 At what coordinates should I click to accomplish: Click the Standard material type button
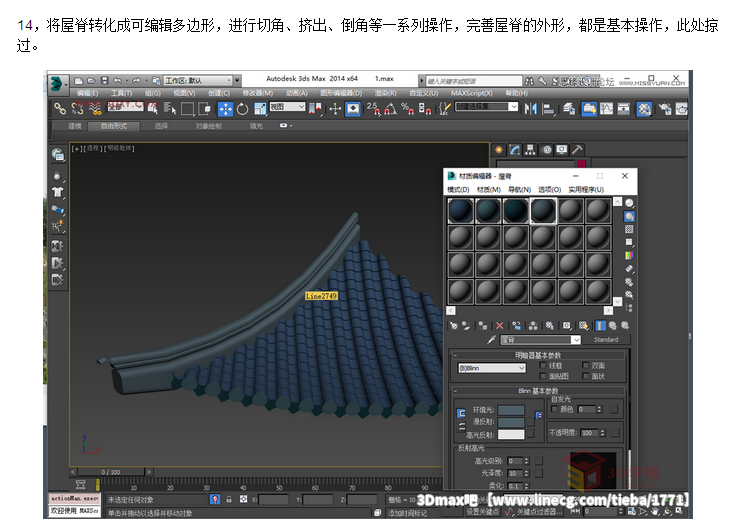click(606, 339)
